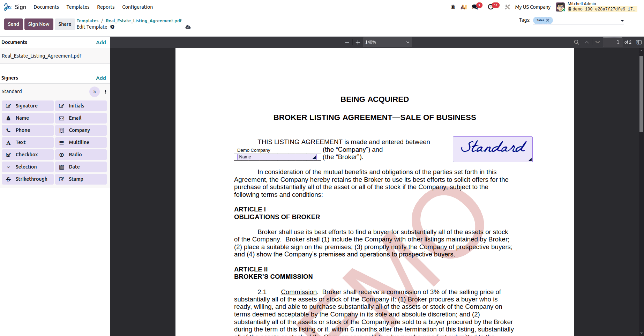644x336 pixels.
Task: Click the Sign Now button
Action: click(39, 24)
